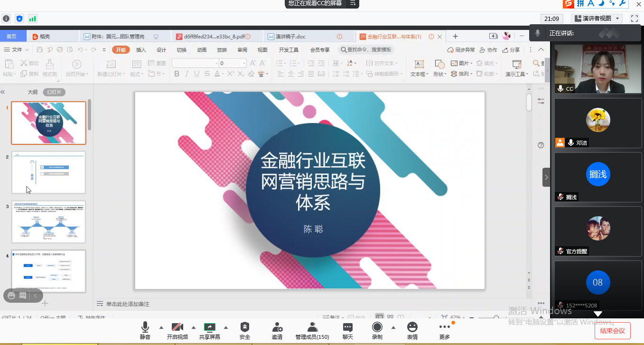Viewport: 644px width, 345px height.
Task: Expand the arrow beside 共享屏幕
Action: (225, 327)
